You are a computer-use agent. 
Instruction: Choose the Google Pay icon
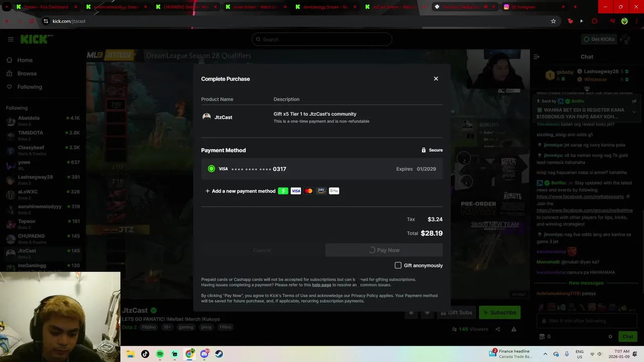click(334, 191)
